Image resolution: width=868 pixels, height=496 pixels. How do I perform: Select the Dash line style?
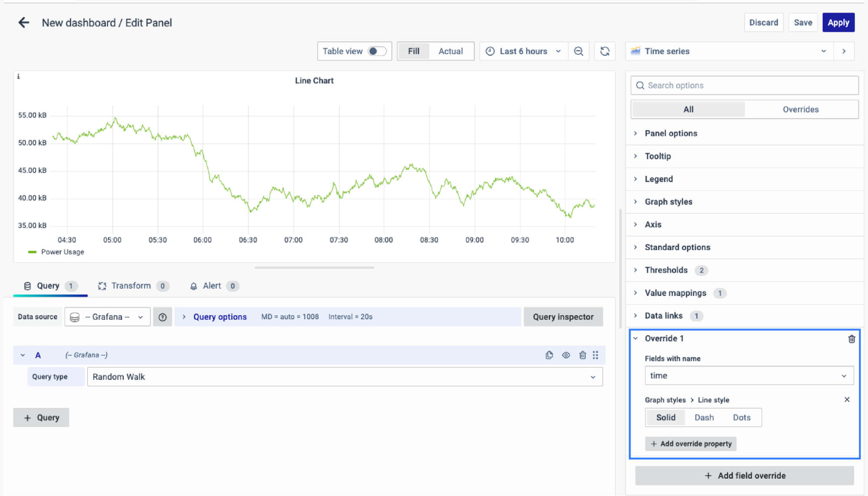(704, 417)
